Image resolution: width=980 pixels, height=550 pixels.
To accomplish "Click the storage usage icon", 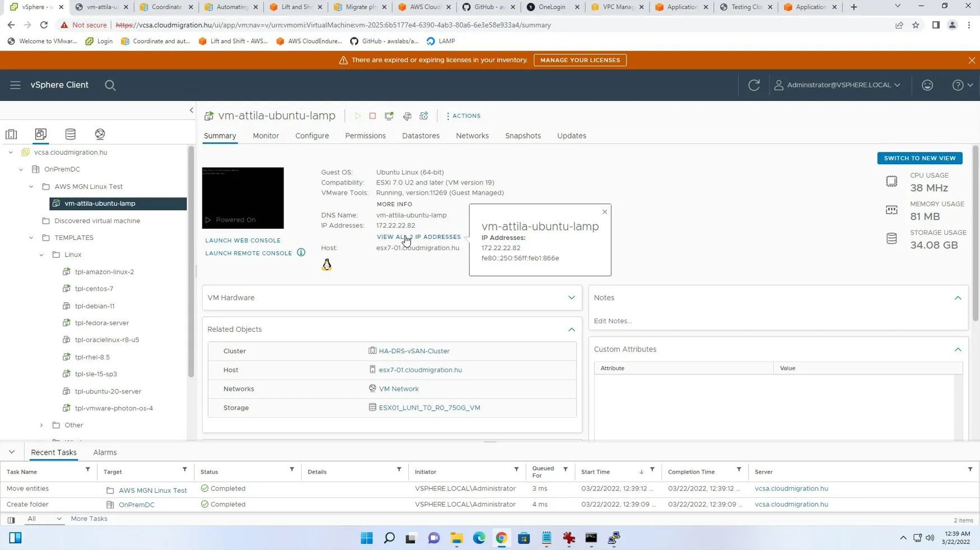I will (x=891, y=239).
